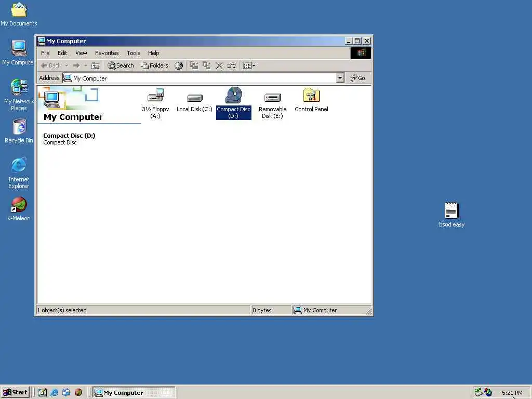Click "1 object(s) selected" status text
The image size is (532, 399).
62,310
